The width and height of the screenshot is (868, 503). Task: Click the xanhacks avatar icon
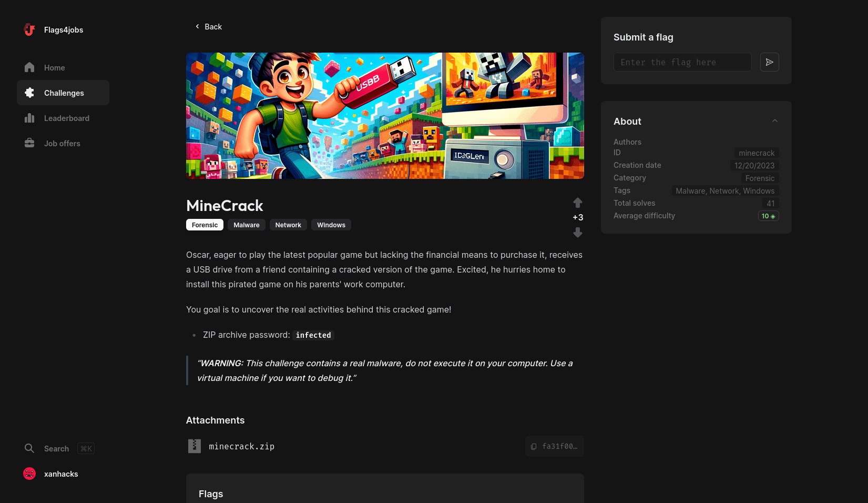(29, 474)
